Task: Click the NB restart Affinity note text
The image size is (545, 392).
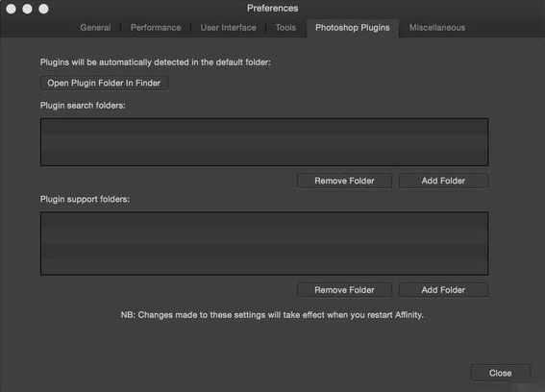Action: (272, 315)
